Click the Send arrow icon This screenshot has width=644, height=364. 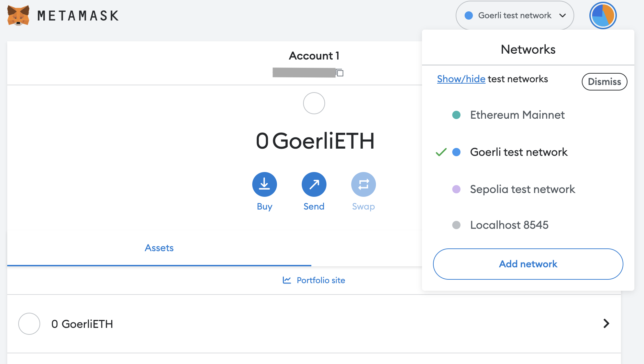(314, 184)
